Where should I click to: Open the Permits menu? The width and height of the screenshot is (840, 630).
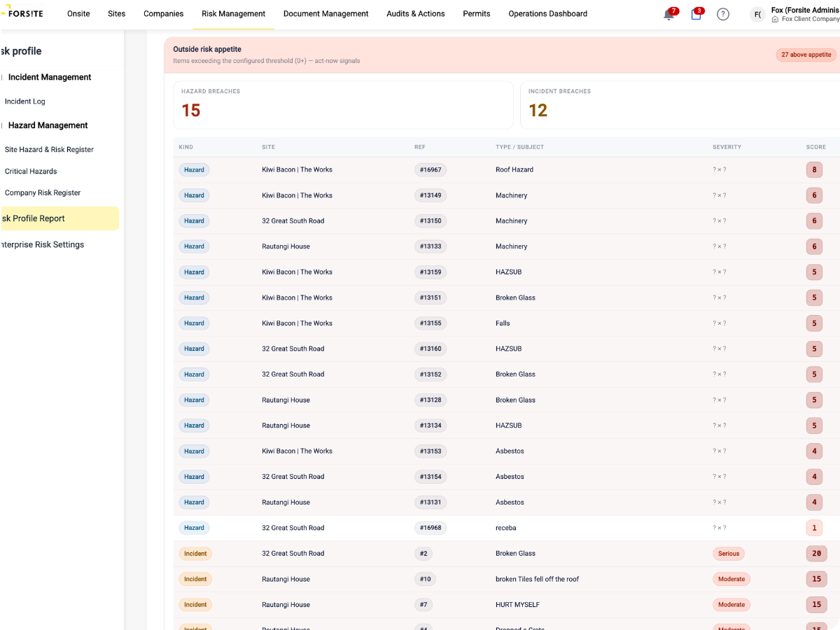(477, 13)
